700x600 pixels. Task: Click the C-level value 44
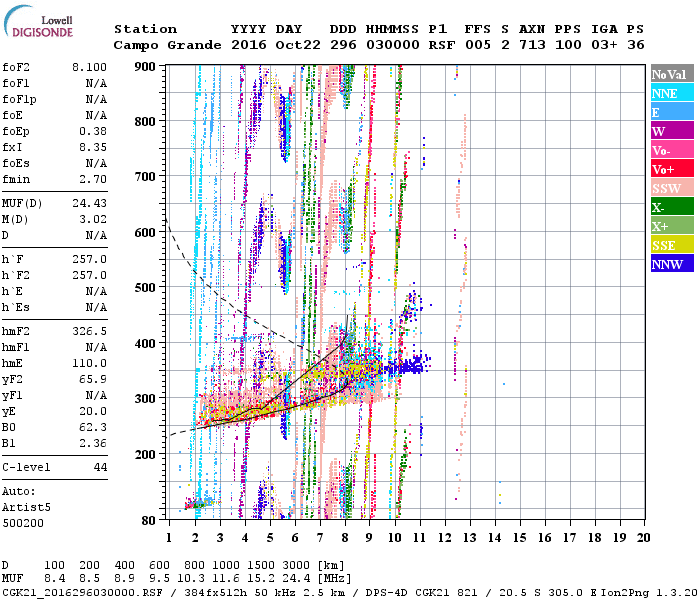coord(100,467)
